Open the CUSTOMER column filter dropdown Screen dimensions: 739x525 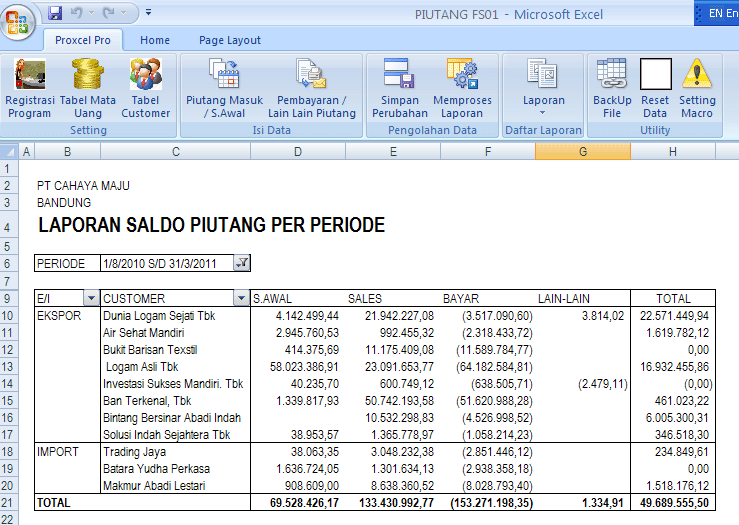click(241, 298)
